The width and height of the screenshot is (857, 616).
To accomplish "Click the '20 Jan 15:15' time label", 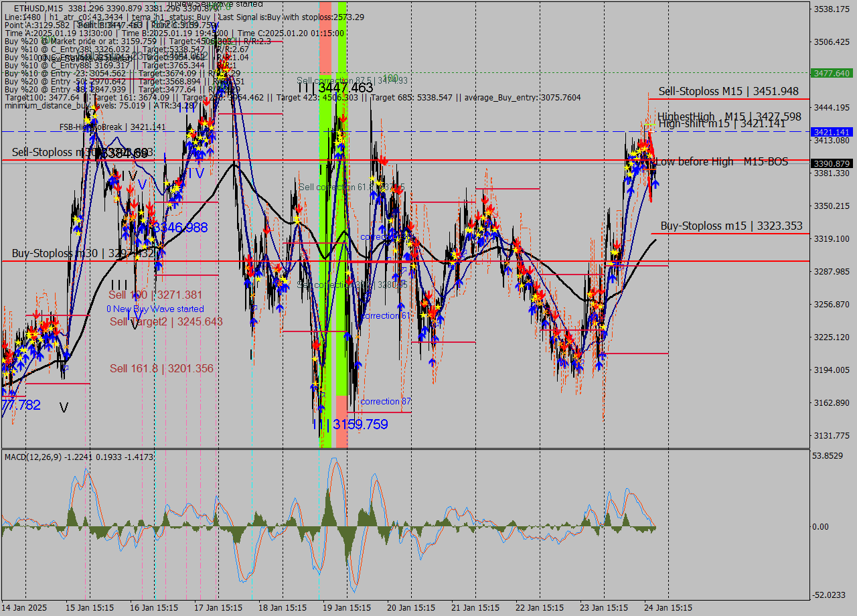I will (411, 608).
